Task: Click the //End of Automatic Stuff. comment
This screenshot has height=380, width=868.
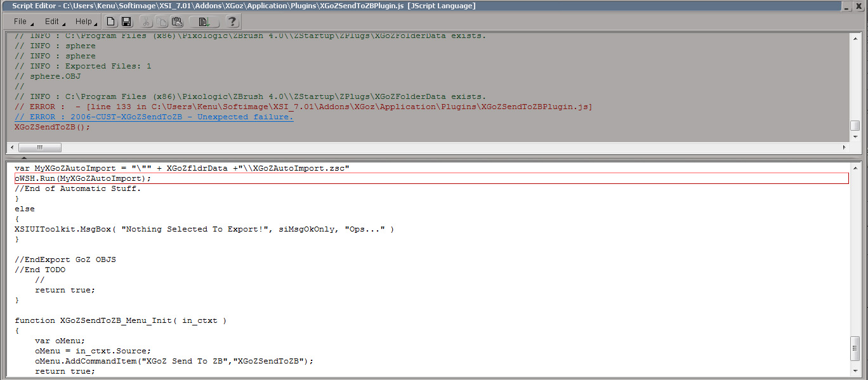Action: 78,188
